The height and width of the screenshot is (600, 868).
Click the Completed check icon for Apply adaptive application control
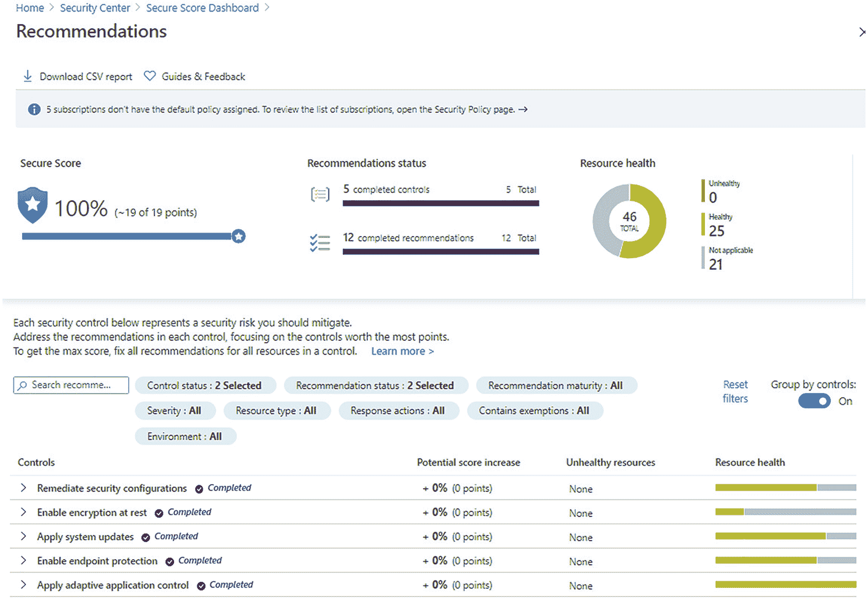[x=201, y=585]
